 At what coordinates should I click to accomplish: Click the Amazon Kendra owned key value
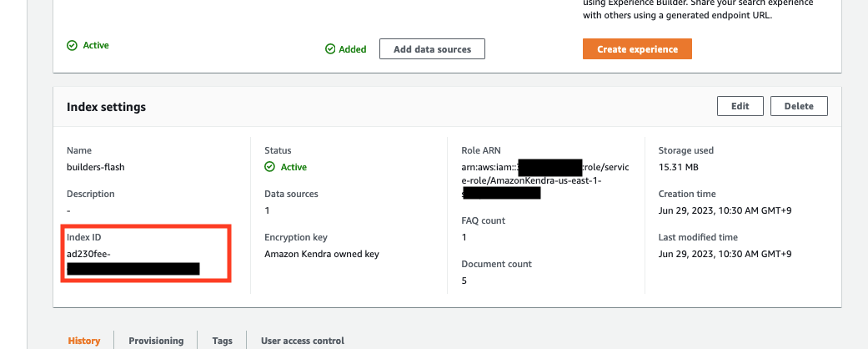322,254
